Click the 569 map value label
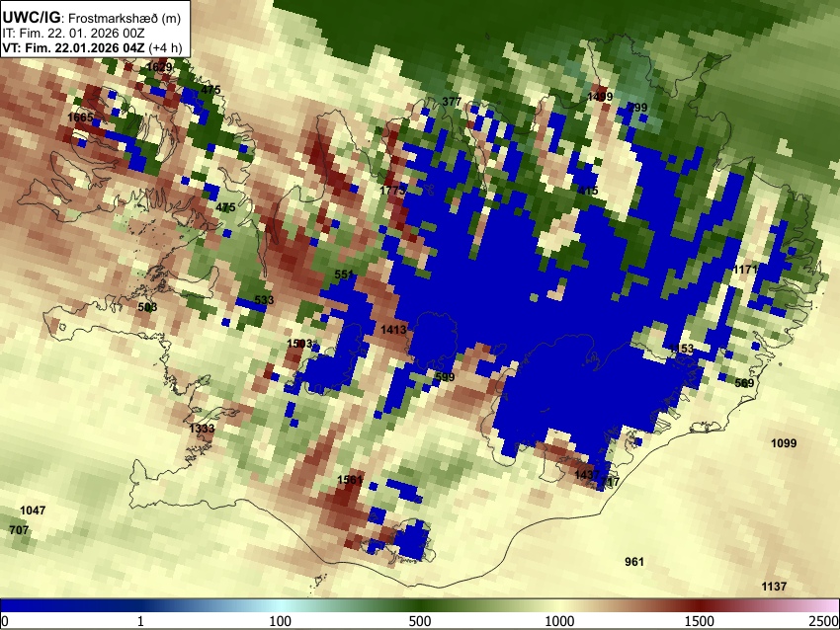840x630 pixels. pyautogui.click(x=744, y=383)
